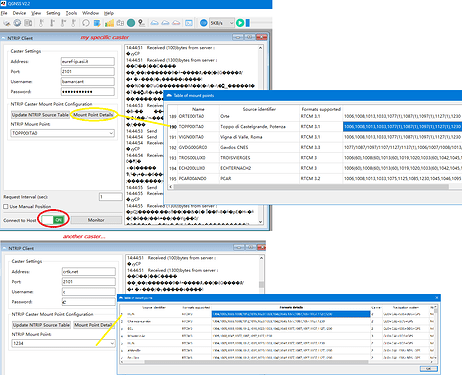Click horizontal scrollbar of mount points table
Image resolution: width=462 pixels, height=375 pixels.
click(x=310, y=187)
